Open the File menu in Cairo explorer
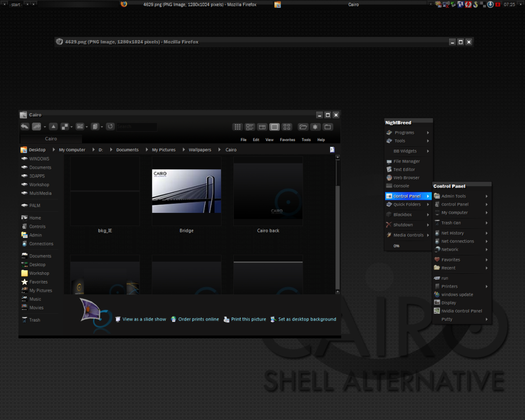The height and width of the screenshot is (420, 525). [x=244, y=139]
